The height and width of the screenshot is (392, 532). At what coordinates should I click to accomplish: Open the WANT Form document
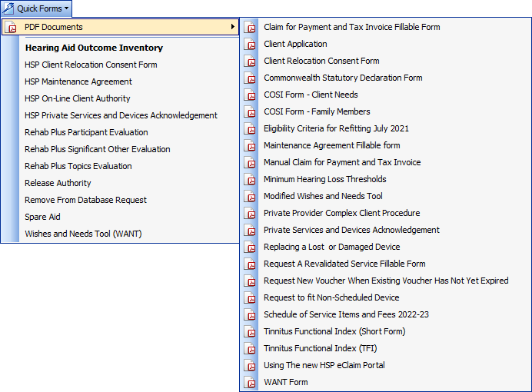coord(286,383)
